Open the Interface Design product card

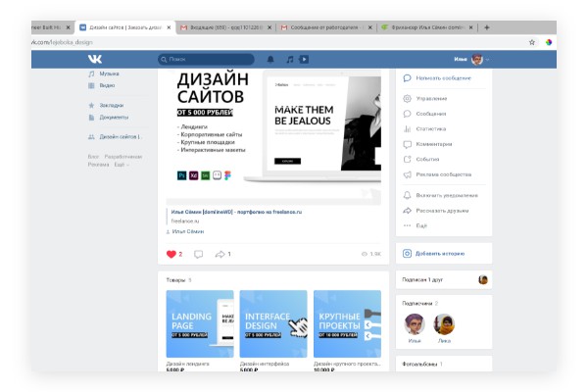coord(273,323)
